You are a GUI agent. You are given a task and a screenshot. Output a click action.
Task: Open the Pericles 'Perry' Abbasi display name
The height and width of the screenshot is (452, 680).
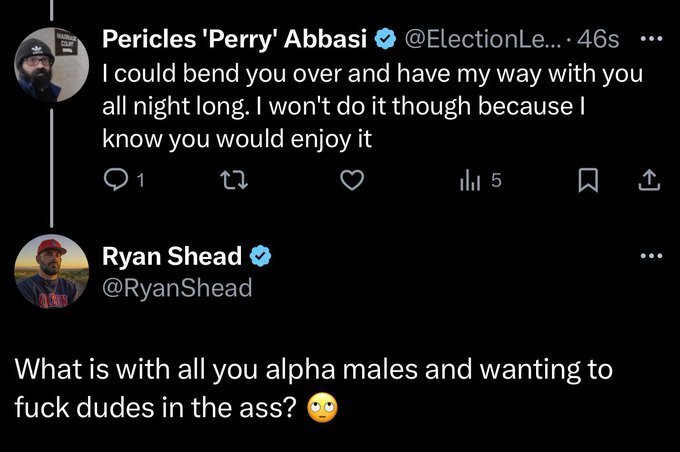[x=236, y=40]
